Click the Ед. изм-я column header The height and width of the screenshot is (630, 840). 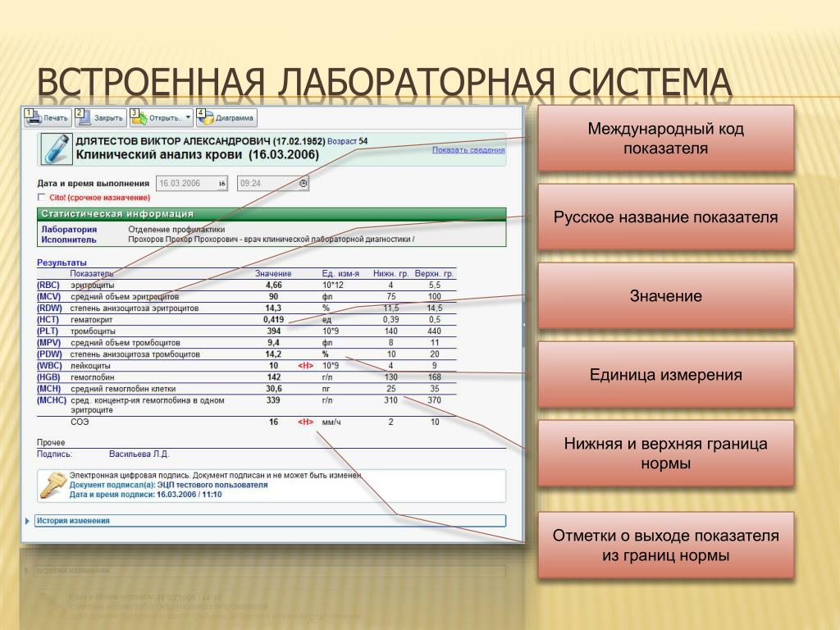[340, 274]
